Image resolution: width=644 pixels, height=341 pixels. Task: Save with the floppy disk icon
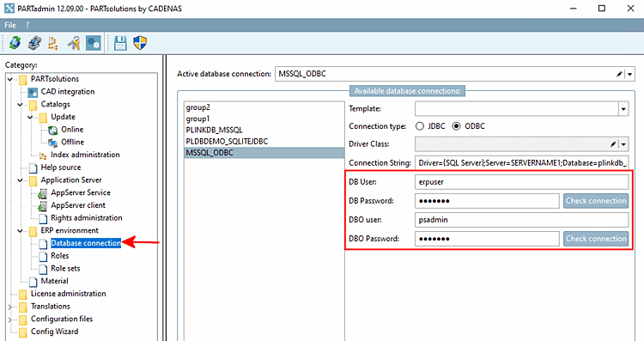coord(120,43)
